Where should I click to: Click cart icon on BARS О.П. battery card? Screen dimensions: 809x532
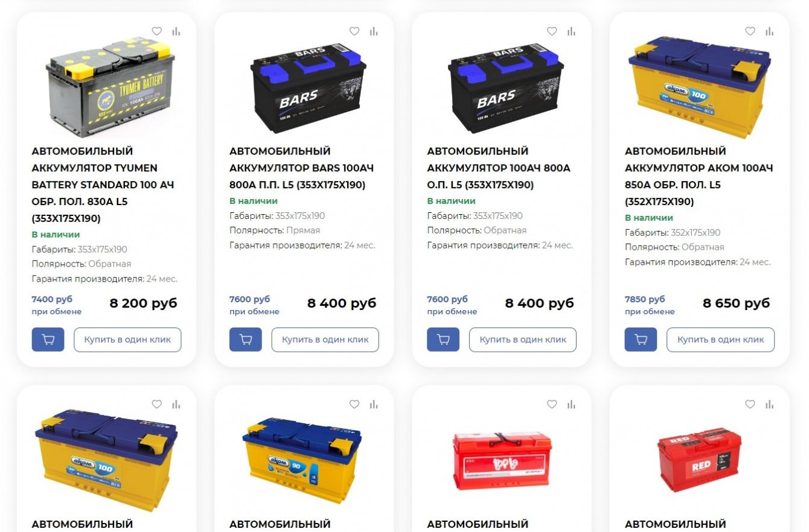(443, 340)
